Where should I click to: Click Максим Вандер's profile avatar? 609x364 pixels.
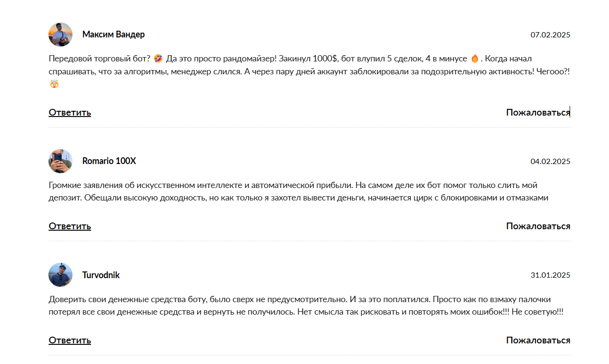pos(60,35)
